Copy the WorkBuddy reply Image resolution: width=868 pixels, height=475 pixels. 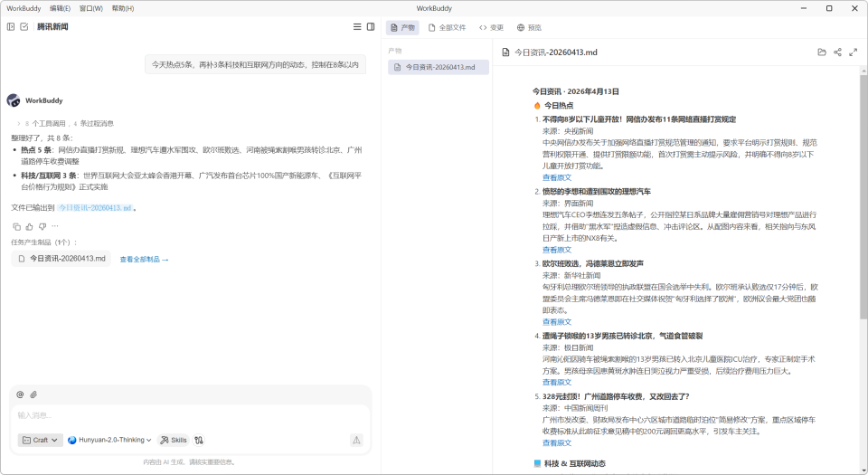coord(16,226)
